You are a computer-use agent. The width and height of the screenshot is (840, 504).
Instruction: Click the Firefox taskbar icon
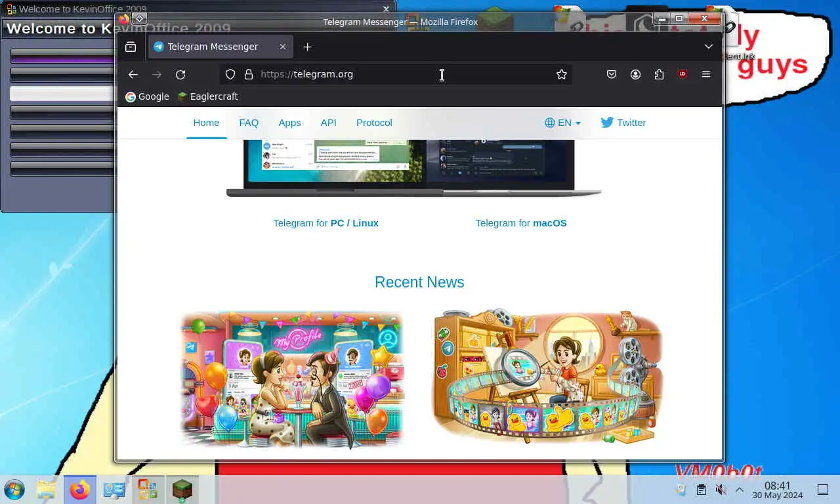80,490
